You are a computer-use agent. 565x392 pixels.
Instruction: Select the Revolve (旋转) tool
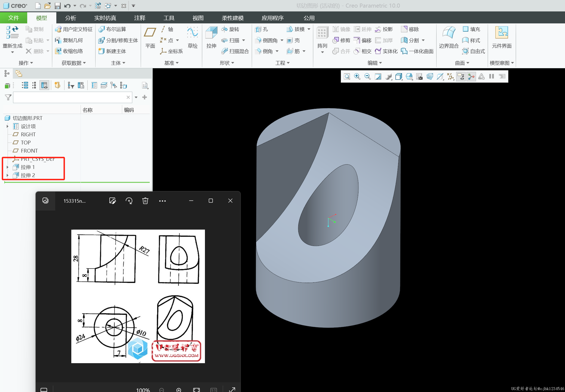click(x=230, y=29)
